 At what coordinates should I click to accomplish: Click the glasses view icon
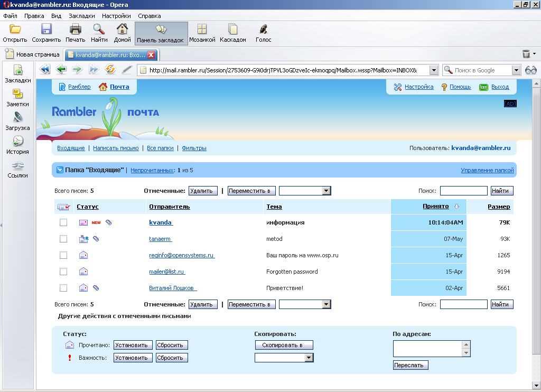point(531,70)
